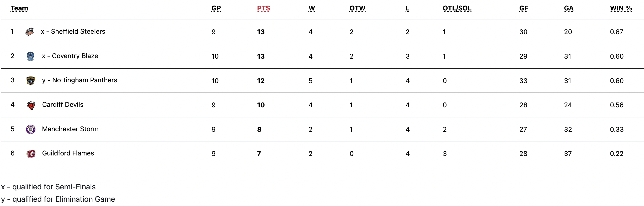
Task: Click the WIN % column header
Action: 620,8
